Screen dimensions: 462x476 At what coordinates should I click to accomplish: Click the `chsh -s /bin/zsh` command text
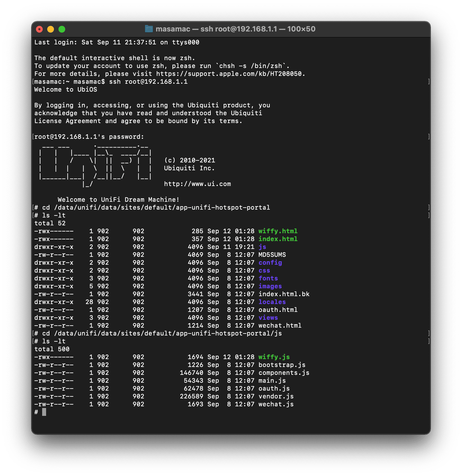pos(251,66)
